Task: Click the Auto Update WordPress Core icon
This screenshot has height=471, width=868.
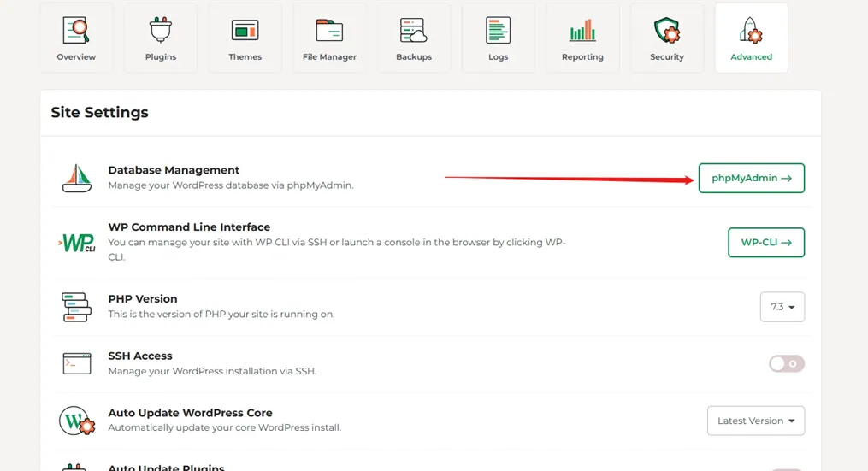Action: tap(77, 421)
